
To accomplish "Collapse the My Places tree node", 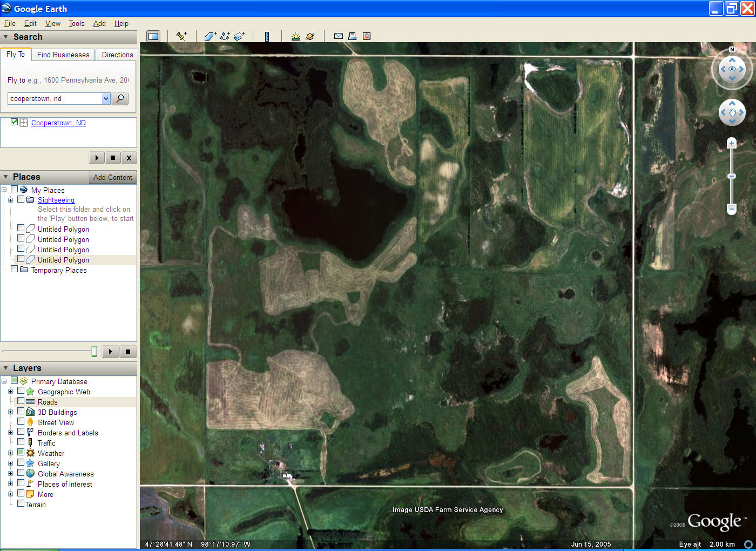I will click(4, 190).
